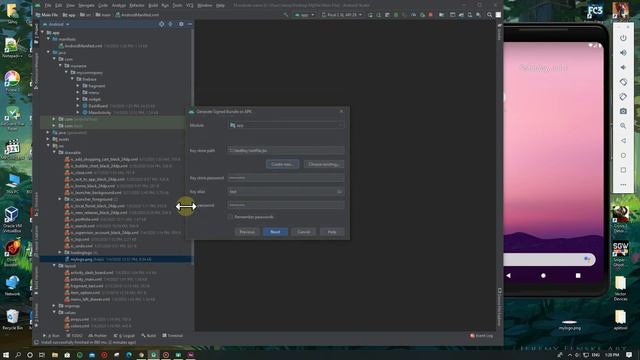Click the emulator volume down icon

623,67
